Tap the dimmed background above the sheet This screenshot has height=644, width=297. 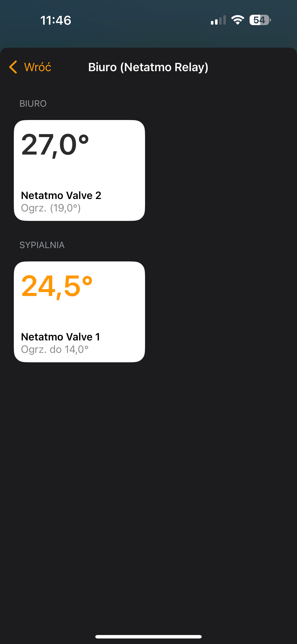tap(148, 38)
